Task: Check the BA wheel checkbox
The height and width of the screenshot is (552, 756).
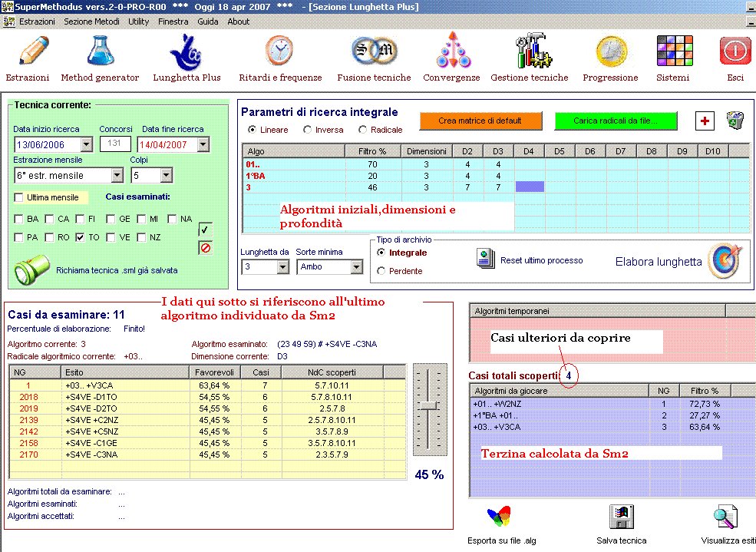Action: (x=18, y=220)
